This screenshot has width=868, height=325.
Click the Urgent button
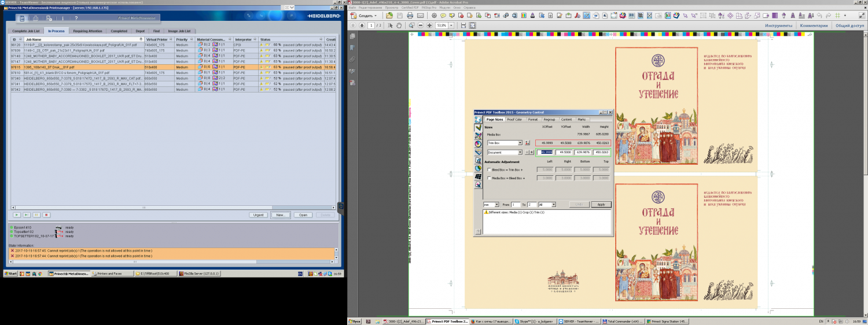point(259,215)
